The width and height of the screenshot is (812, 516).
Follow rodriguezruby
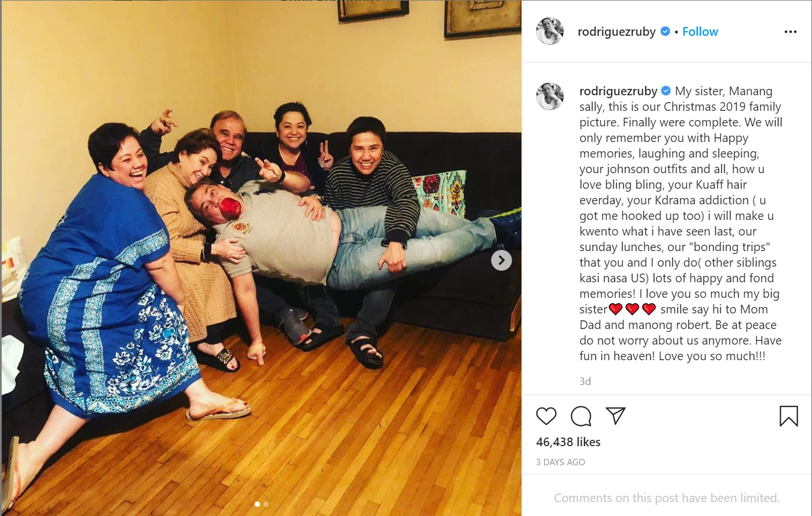pos(700,32)
